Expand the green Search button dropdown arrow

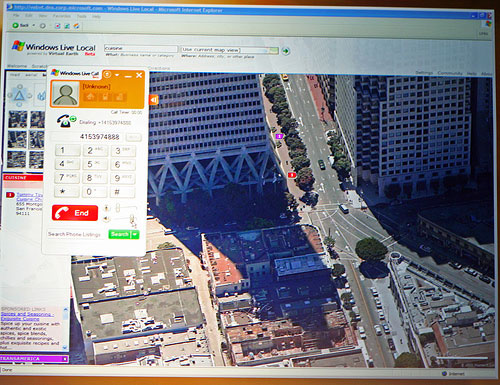click(x=135, y=235)
